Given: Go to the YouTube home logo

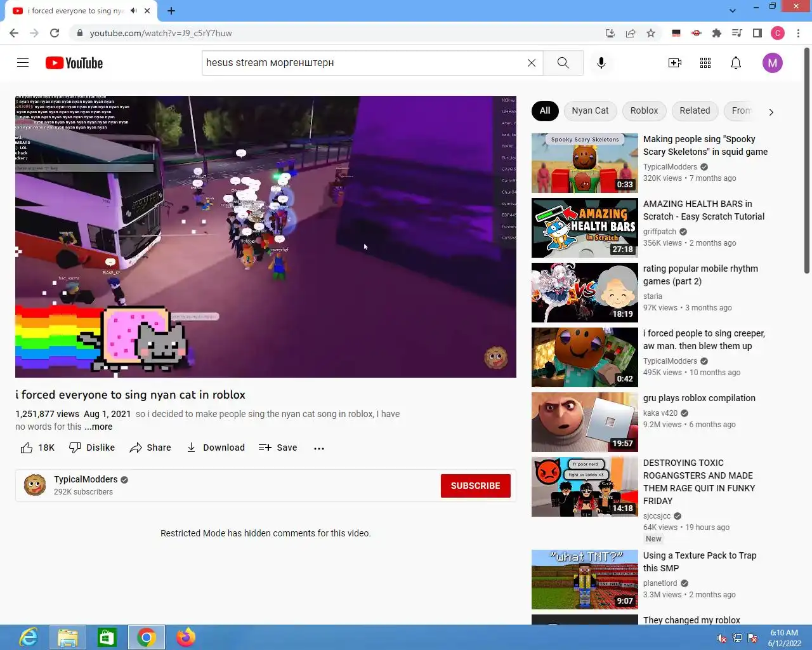Looking at the screenshot, I should [x=74, y=63].
